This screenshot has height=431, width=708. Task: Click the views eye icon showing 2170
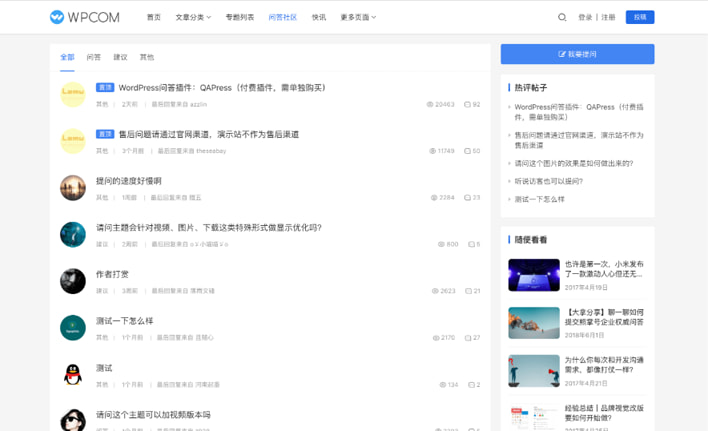(436, 338)
